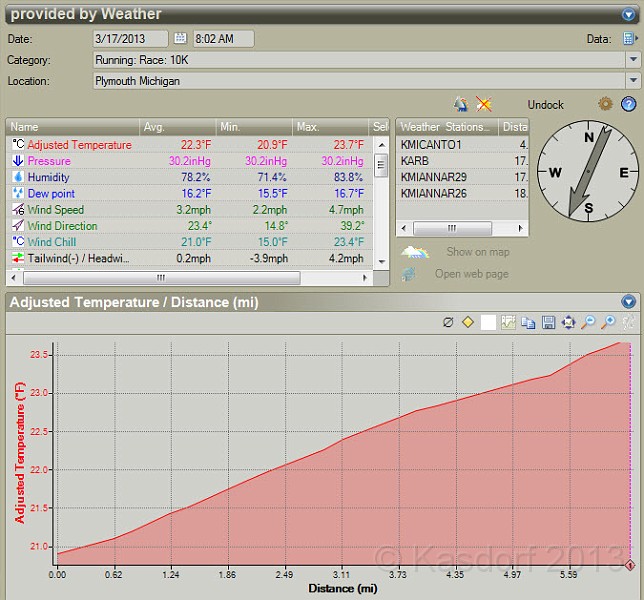644x600 pixels.
Task: Click the yellow diamond marker icon
Action: (x=467, y=322)
